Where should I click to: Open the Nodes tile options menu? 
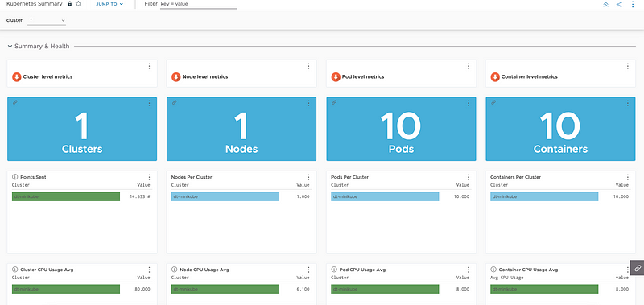click(x=309, y=104)
